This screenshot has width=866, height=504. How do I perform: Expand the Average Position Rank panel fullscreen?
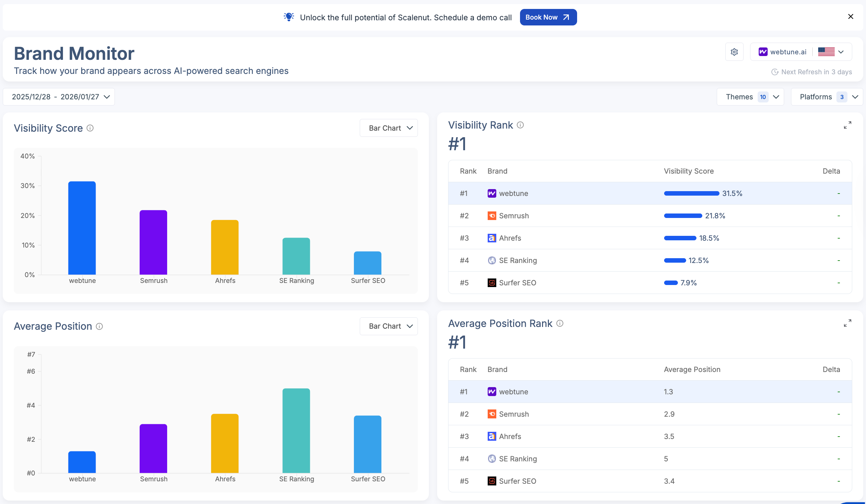(848, 323)
